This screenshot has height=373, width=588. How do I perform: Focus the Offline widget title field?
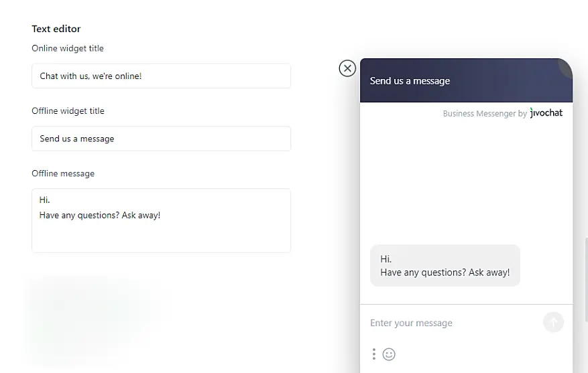[x=161, y=139]
